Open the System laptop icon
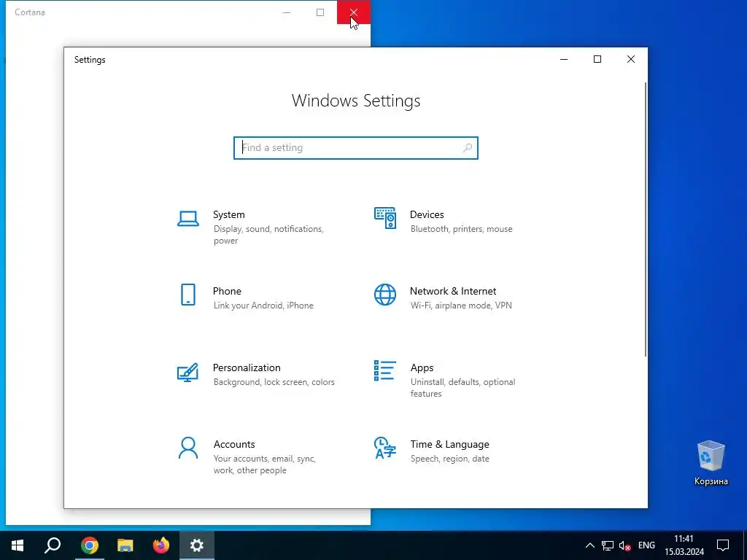Viewport: 747px width, 560px height. (188, 219)
